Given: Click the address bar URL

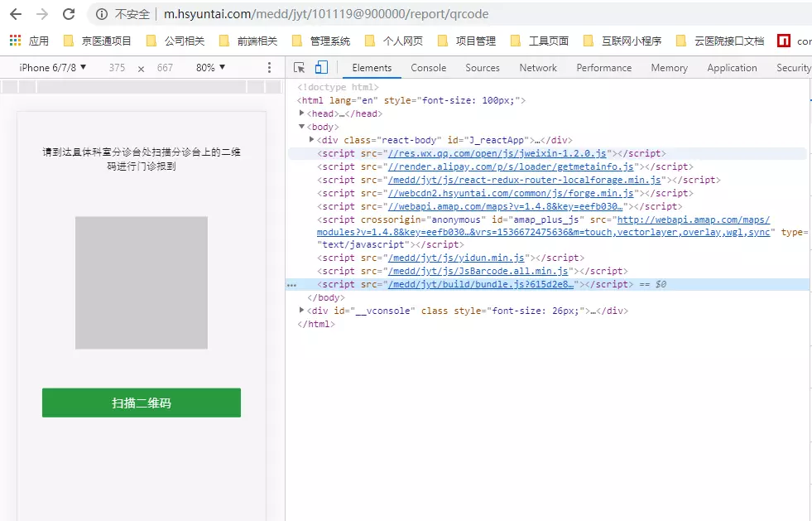Looking at the screenshot, I should (x=326, y=14).
